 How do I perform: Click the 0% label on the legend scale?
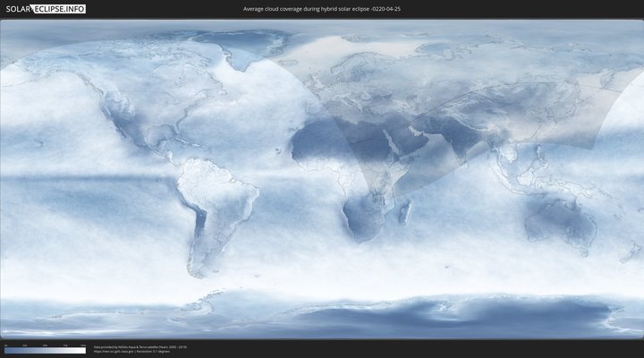tap(5, 345)
